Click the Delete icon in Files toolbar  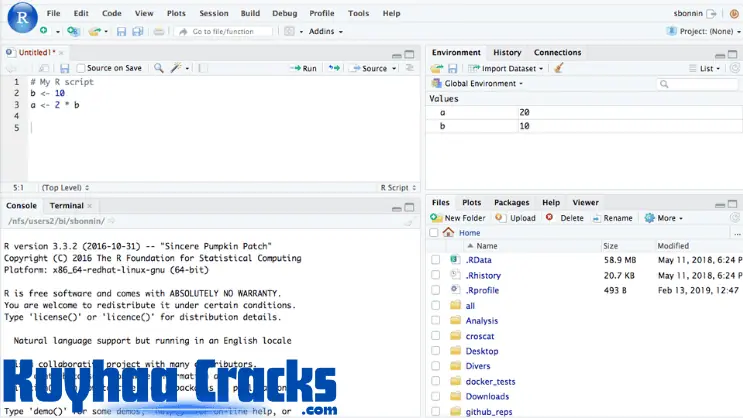click(549, 217)
